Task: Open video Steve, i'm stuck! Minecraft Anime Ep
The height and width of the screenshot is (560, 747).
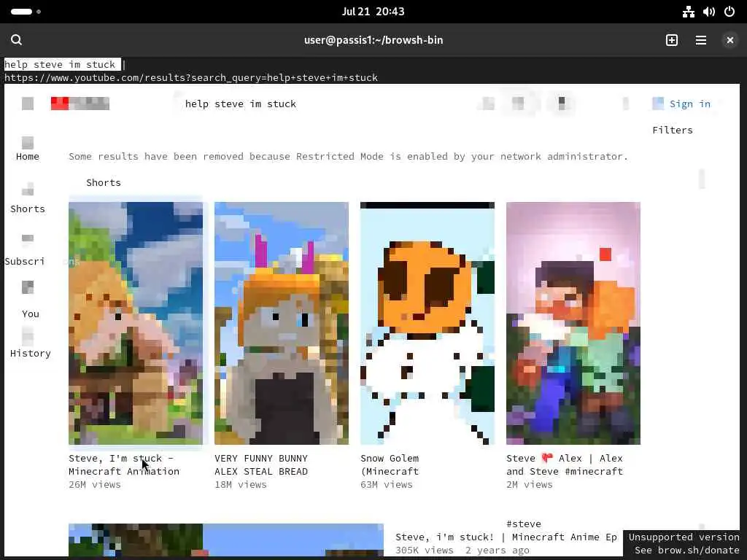Action: tap(506, 537)
